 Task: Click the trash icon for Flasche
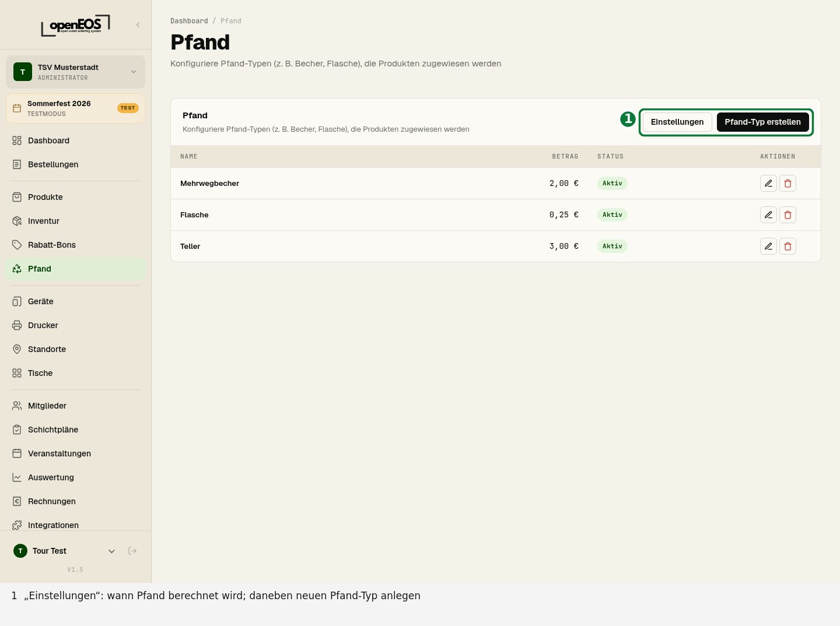click(x=787, y=214)
